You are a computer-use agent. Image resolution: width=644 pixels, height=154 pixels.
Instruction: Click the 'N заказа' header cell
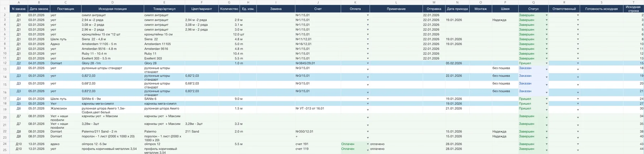pyautogui.click(x=19, y=9)
